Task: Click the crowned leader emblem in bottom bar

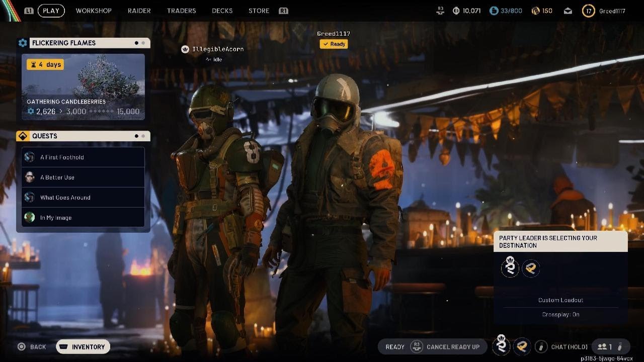Action: [502, 346]
